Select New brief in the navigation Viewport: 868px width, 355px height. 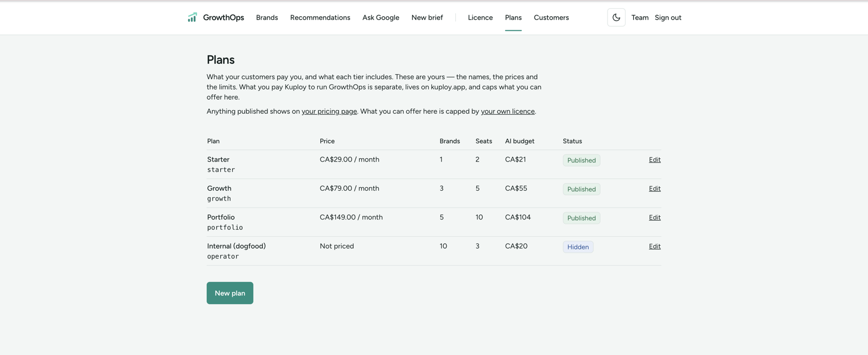click(x=427, y=17)
